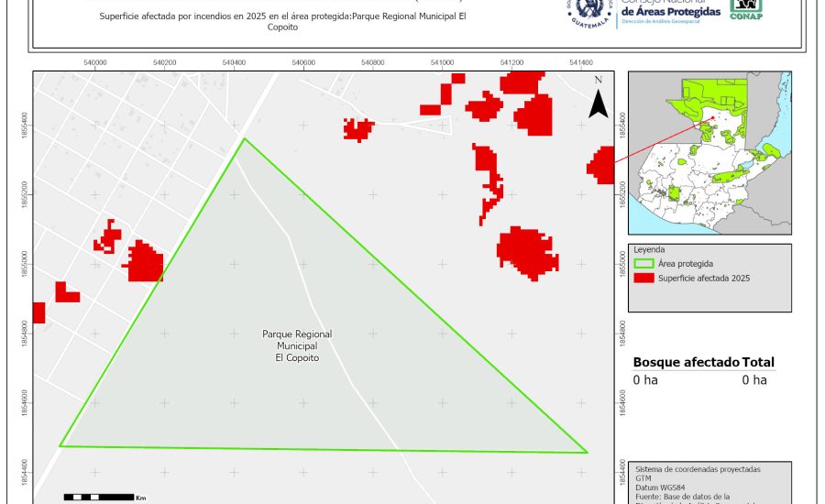Image resolution: width=825 pixels, height=504 pixels.
Task: Select the 0 ha value under Total
Action: pos(753,379)
